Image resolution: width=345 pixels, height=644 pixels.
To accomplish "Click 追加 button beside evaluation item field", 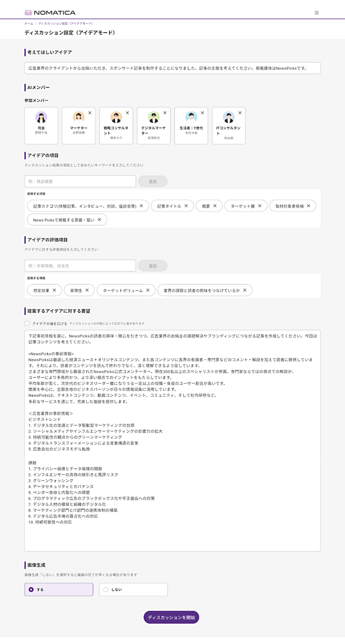I will [152, 266].
